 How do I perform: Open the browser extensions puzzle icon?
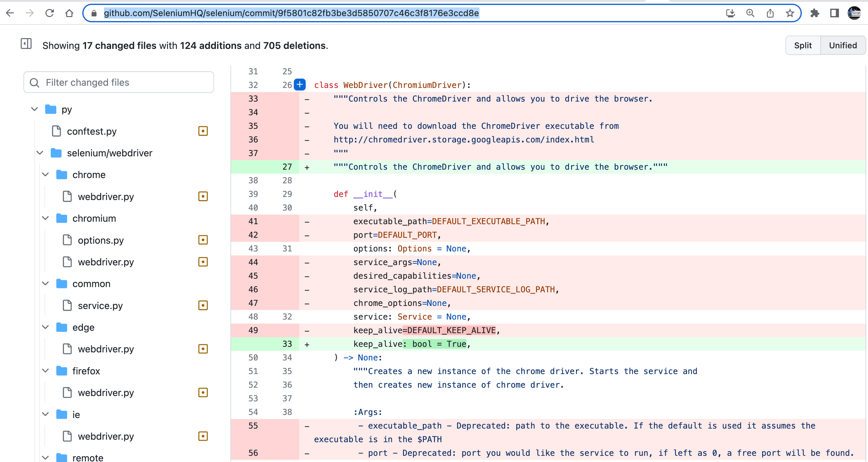pos(814,13)
